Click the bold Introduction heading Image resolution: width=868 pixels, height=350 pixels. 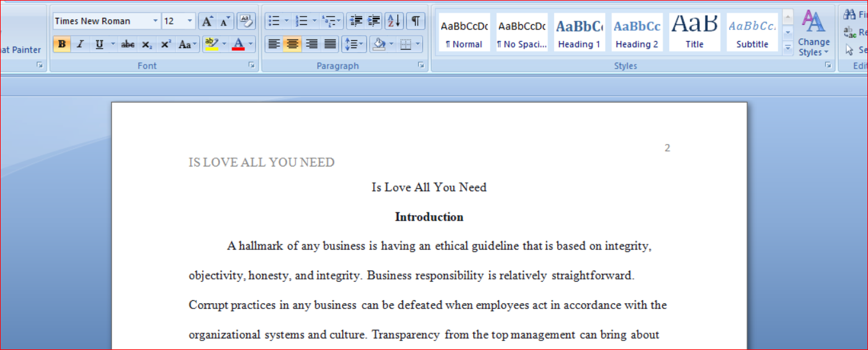pos(429,217)
